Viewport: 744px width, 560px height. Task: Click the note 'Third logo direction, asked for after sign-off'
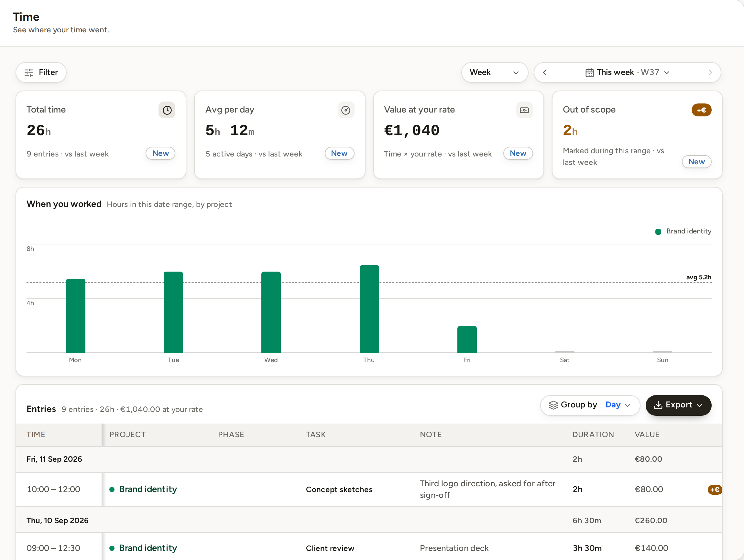point(487,490)
